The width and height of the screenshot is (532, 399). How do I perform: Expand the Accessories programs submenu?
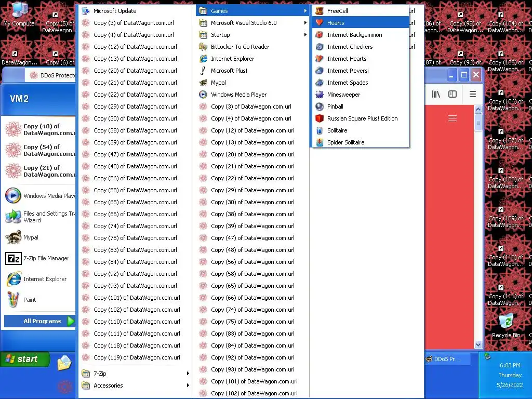(x=136, y=385)
